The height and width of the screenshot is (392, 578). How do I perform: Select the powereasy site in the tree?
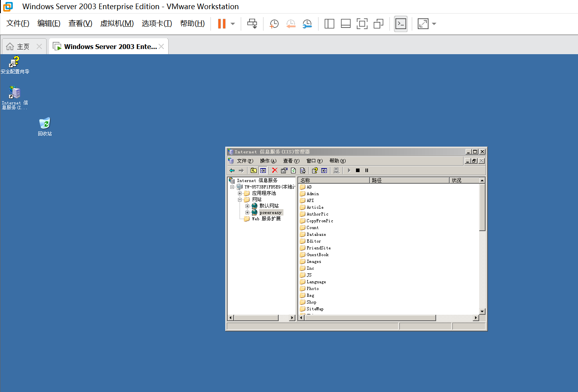click(270, 212)
